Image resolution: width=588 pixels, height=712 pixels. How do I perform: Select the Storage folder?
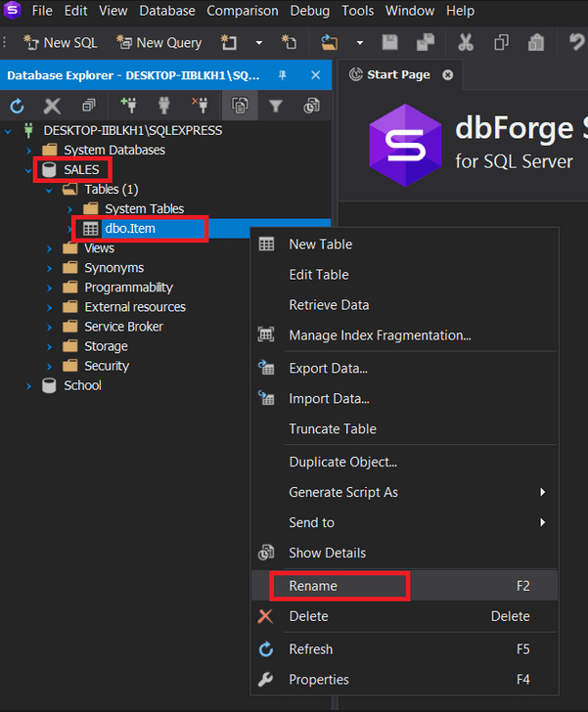point(106,346)
